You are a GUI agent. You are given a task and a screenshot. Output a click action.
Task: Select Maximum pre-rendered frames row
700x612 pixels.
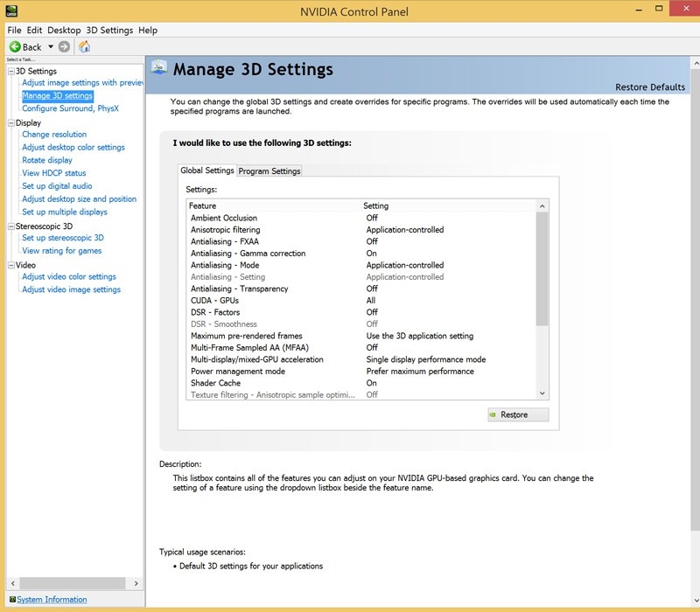coord(361,336)
